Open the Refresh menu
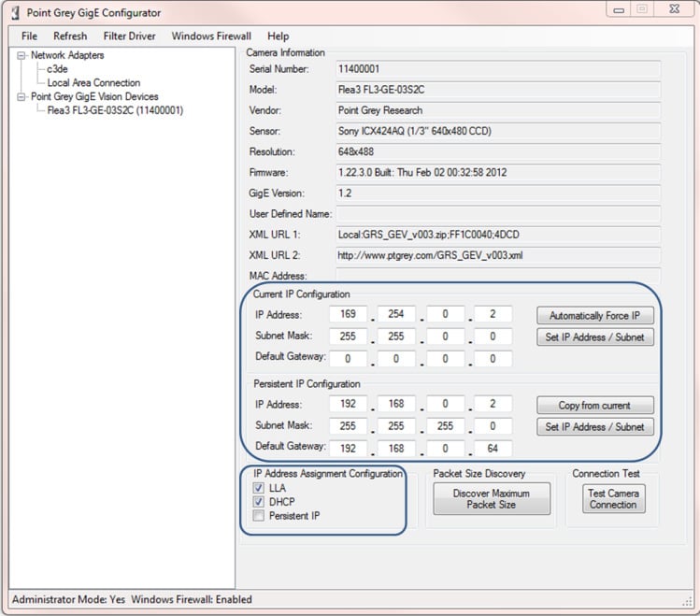The height and width of the screenshot is (616, 700). pos(70,36)
